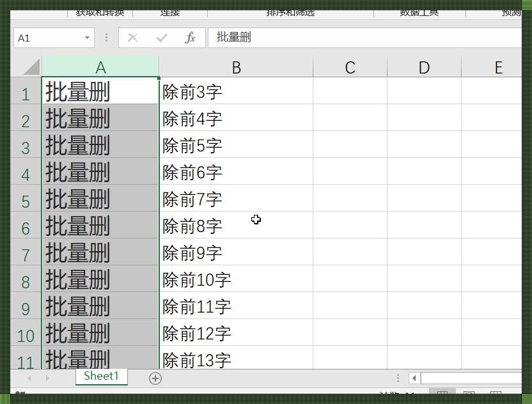This screenshot has height=404, width=532.
Task: Click the formula bar showing 批量删
Action: tap(364, 37)
